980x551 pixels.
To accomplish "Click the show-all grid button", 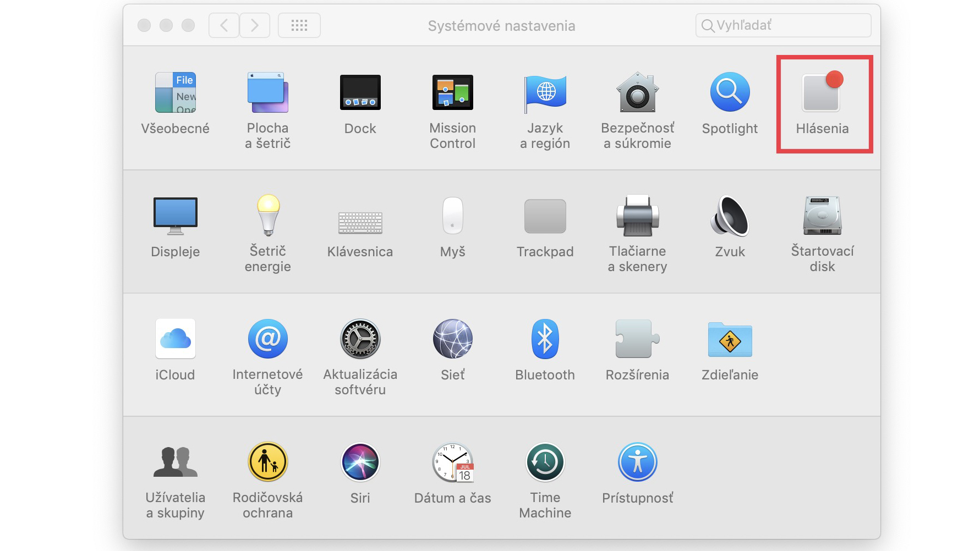I will tap(299, 25).
